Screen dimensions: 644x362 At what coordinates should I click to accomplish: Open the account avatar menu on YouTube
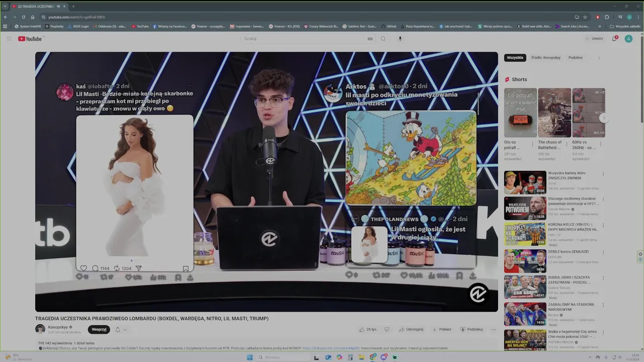point(628,39)
